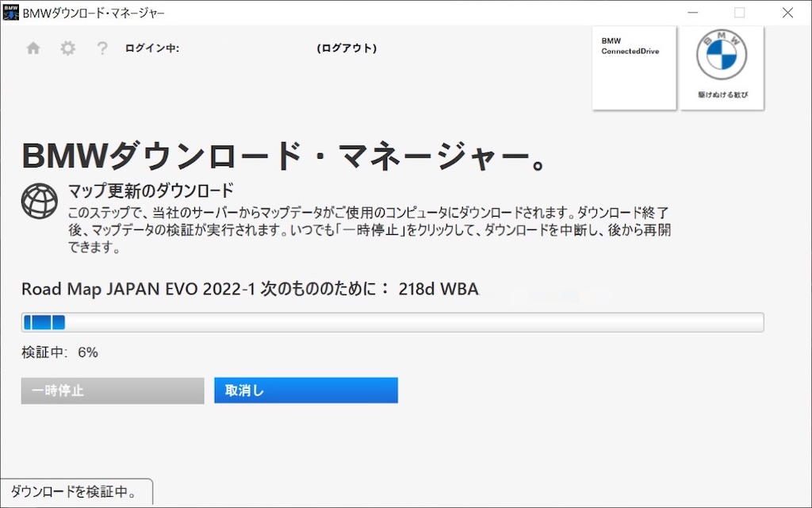Click the ダウンロードを検証中 status bar message
The height and width of the screenshot is (508, 812).
tap(76, 491)
